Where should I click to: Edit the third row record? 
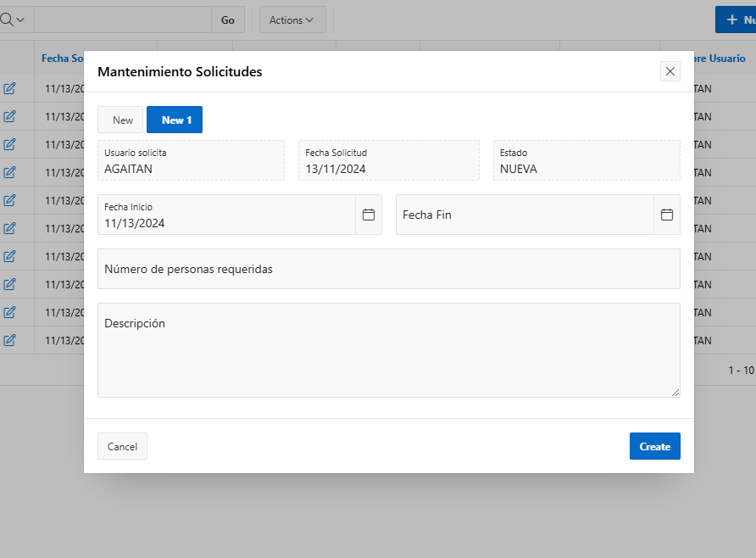coord(11,144)
